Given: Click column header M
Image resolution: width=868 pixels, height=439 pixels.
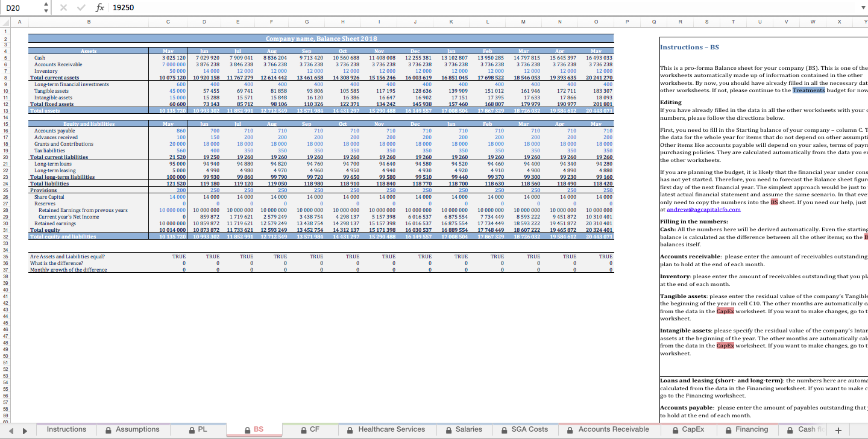Looking at the screenshot, I should [523, 20].
